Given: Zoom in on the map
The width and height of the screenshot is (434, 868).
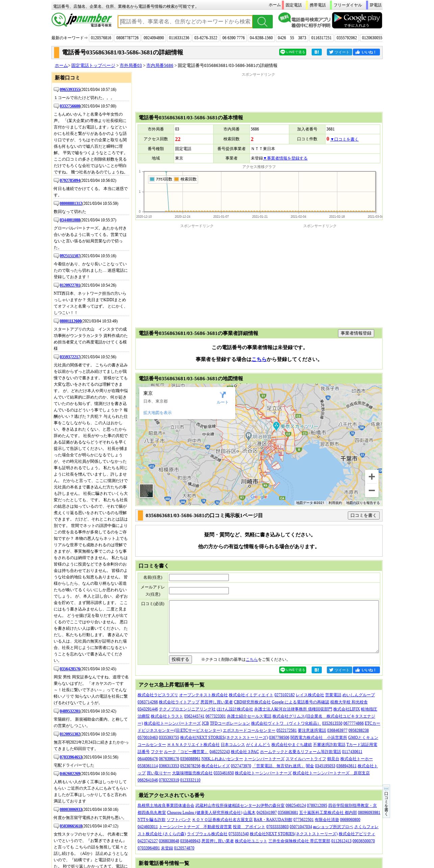Looking at the screenshot, I should click(x=371, y=477).
